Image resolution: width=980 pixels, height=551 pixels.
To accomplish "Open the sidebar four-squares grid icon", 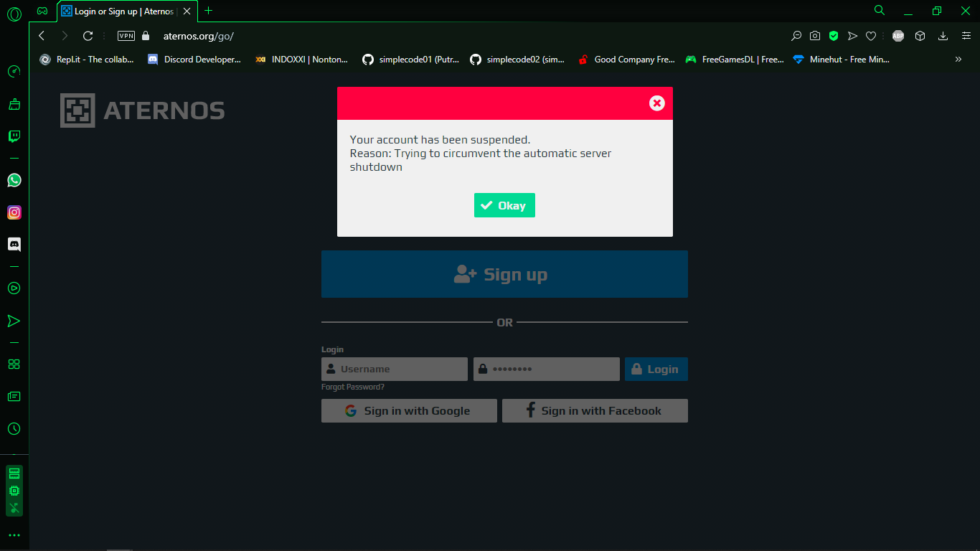I will click(14, 364).
